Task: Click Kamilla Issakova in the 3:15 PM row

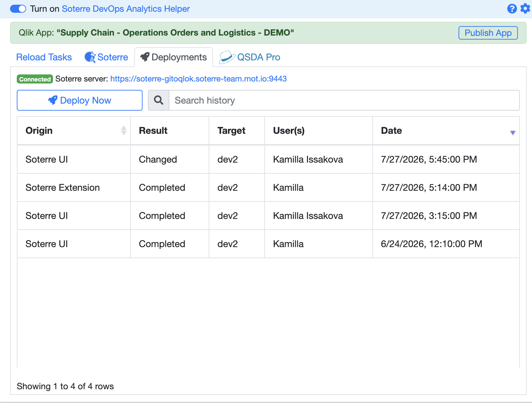Action: pyautogui.click(x=308, y=216)
